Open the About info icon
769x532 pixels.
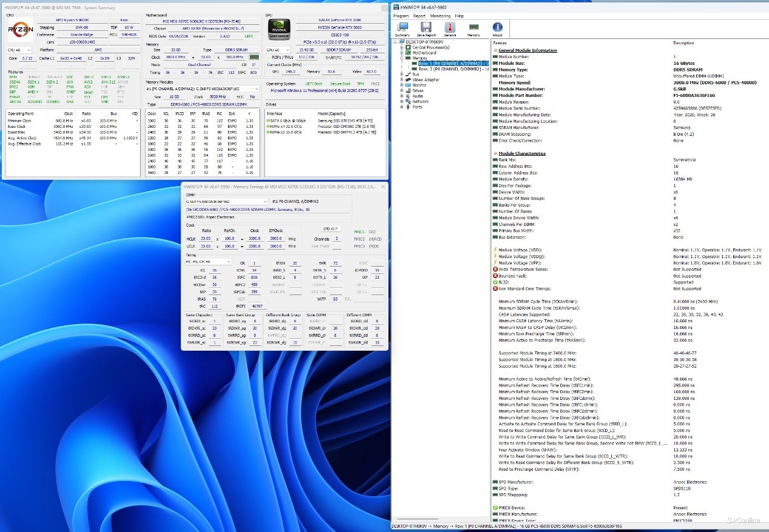pos(497,27)
